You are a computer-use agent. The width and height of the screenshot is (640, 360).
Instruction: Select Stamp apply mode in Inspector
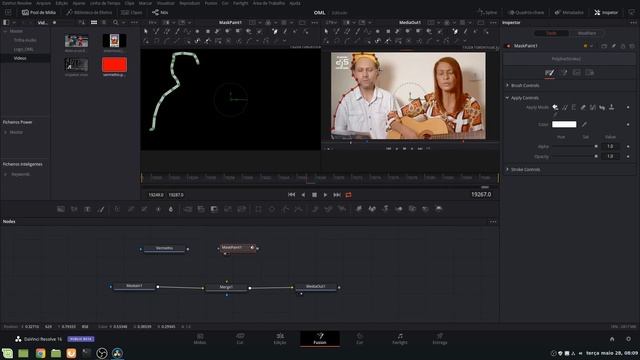tap(611, 107)
